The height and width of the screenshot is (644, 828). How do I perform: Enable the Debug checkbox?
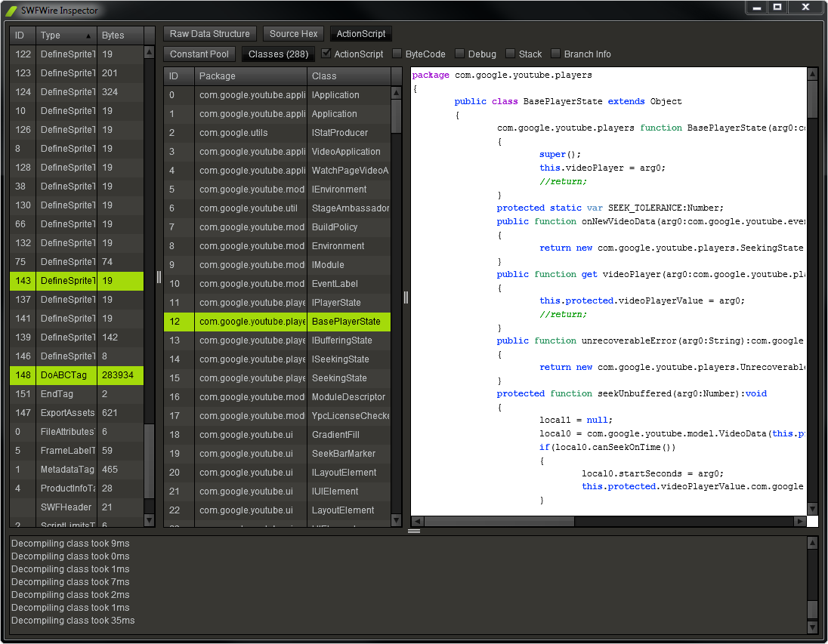(460, 54)
